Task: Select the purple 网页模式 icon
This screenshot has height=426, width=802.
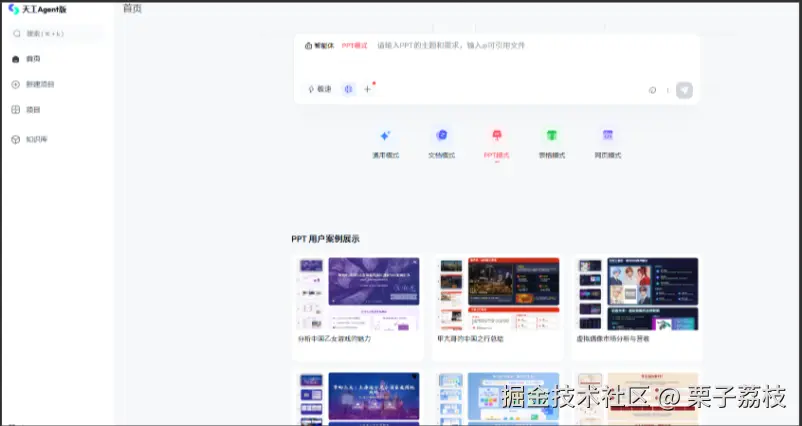Action: [x=607, y=135]
